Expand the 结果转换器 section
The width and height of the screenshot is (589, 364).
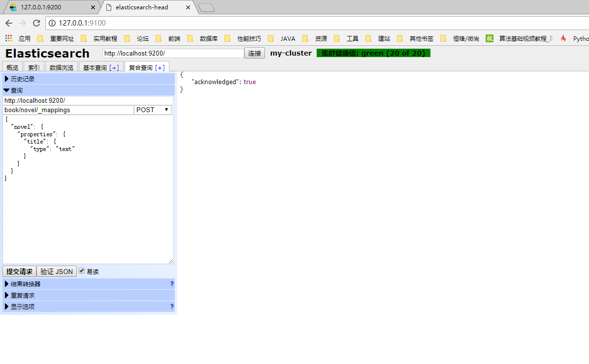click(x=89, y=284)
